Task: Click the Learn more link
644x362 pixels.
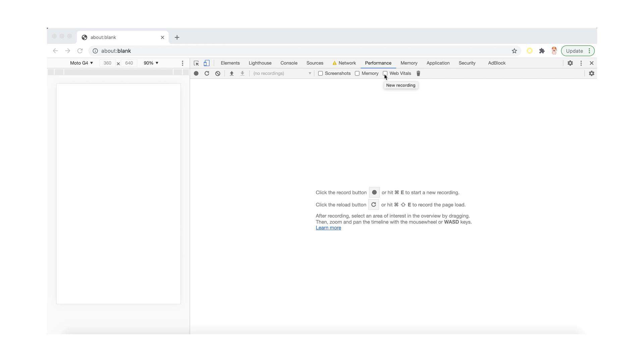Action: [328, 228]
